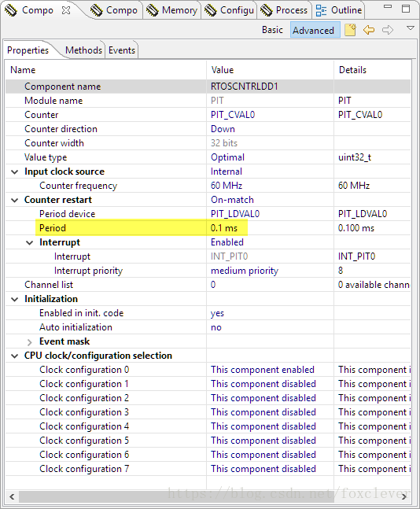Image resolution: width=420 pixels, height=509 pixels.
Task: Collapse the Input clock source group
Action: [x=15, y=172]
